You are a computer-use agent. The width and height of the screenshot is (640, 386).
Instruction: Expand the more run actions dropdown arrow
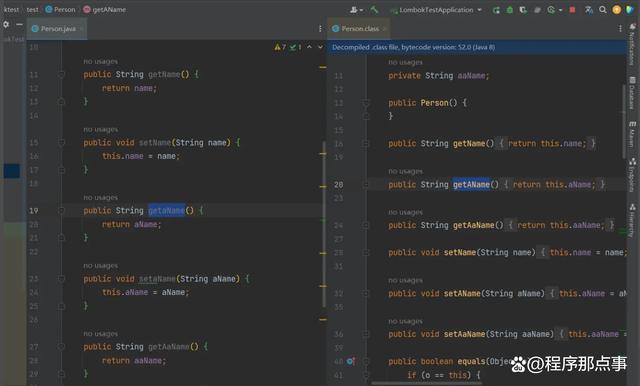coord(560,10)
